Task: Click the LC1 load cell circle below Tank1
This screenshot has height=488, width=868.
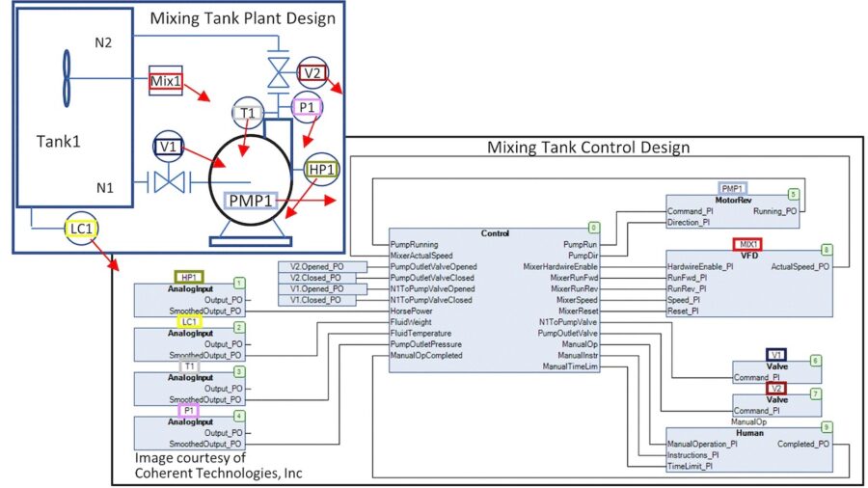Action: click(x=81, y=229)
